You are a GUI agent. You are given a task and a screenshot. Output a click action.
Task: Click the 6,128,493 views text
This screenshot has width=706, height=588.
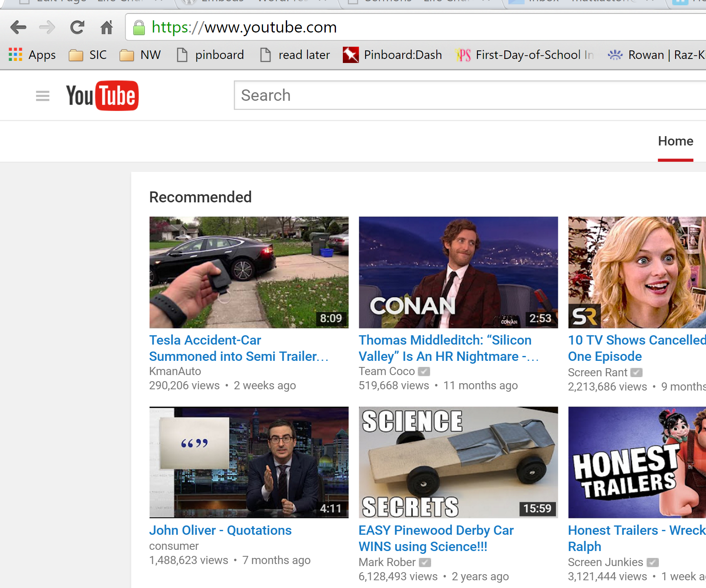point(398,577)
